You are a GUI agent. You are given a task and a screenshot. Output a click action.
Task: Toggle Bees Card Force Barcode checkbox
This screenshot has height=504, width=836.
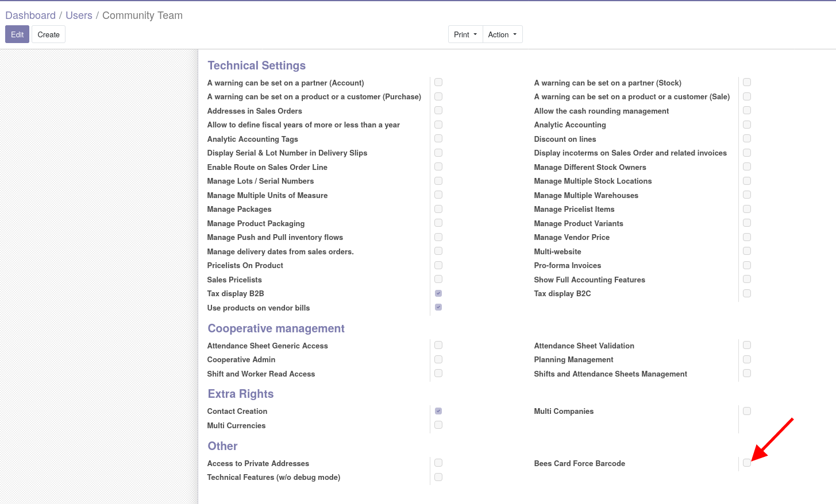(x=747, y=463)
